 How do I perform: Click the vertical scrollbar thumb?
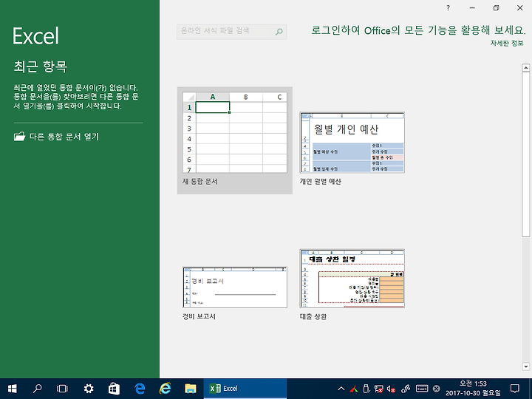(526, 154)
